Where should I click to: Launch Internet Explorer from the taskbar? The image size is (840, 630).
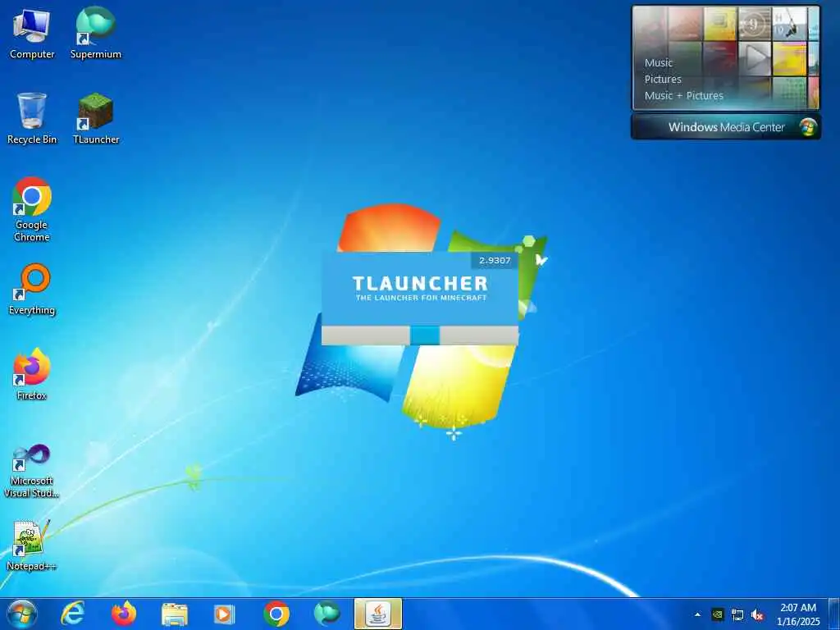click(73, 614)
